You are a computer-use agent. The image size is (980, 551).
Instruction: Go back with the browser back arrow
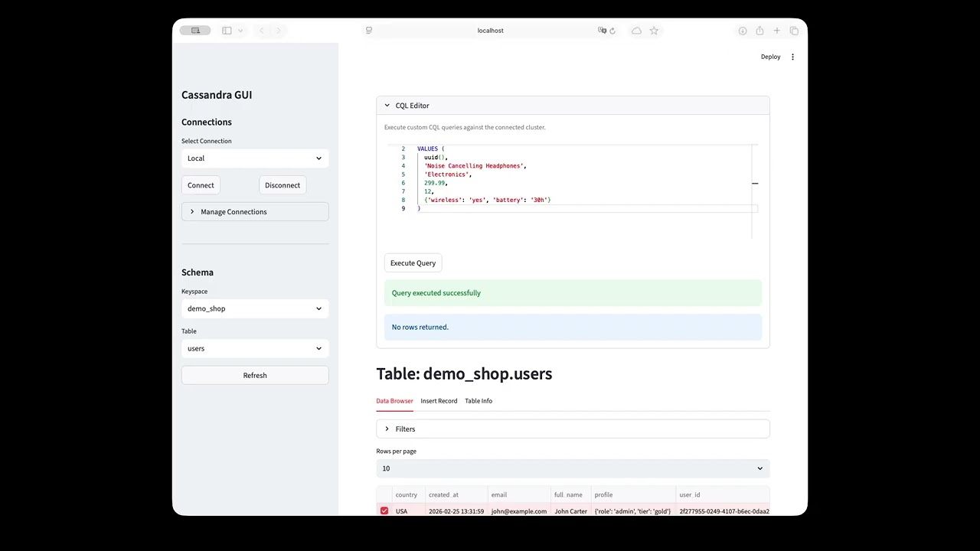(x=262, y=31)
